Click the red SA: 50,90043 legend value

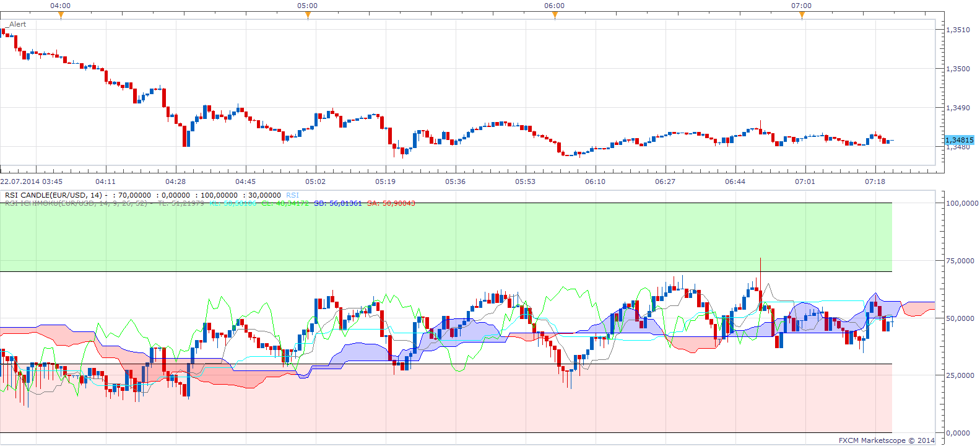[391, 203]
